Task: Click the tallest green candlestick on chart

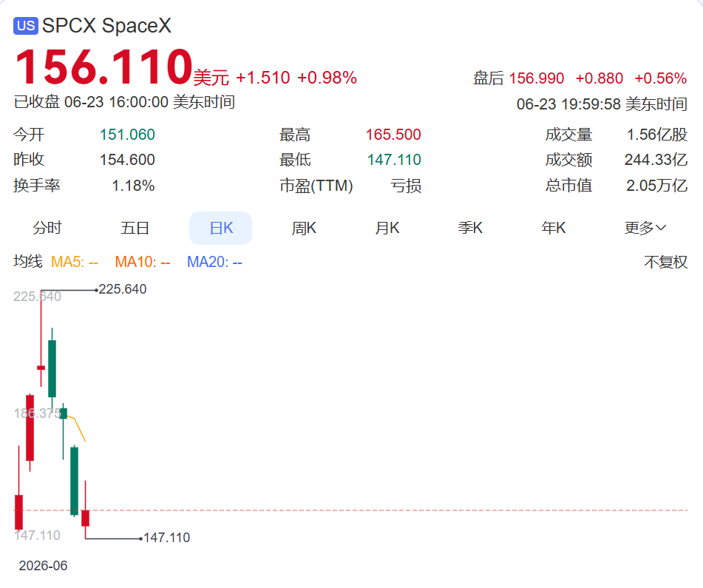Action: pyautogui.click(x=75, y=480)
